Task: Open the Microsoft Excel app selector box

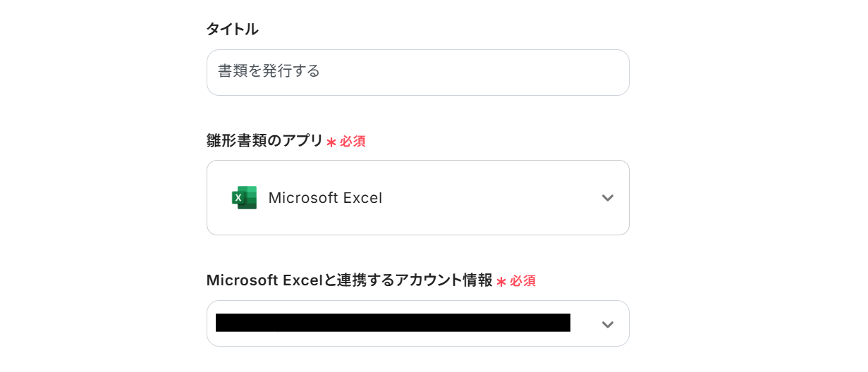Action: 417,197
